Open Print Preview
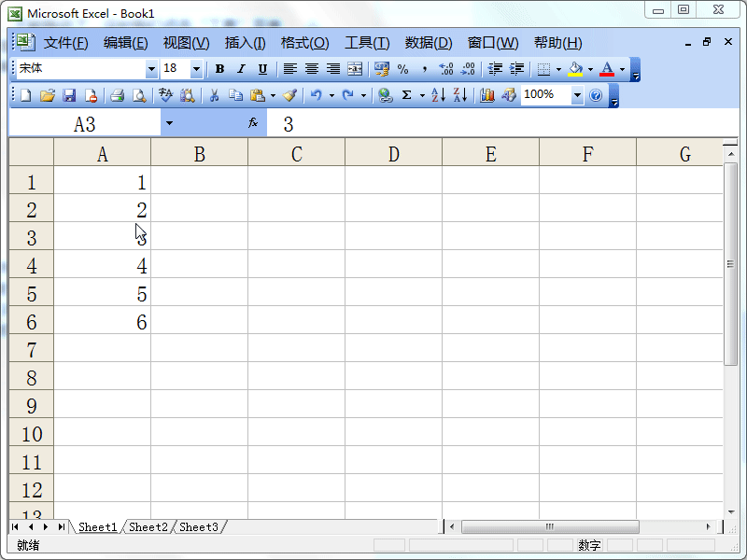 138,95
